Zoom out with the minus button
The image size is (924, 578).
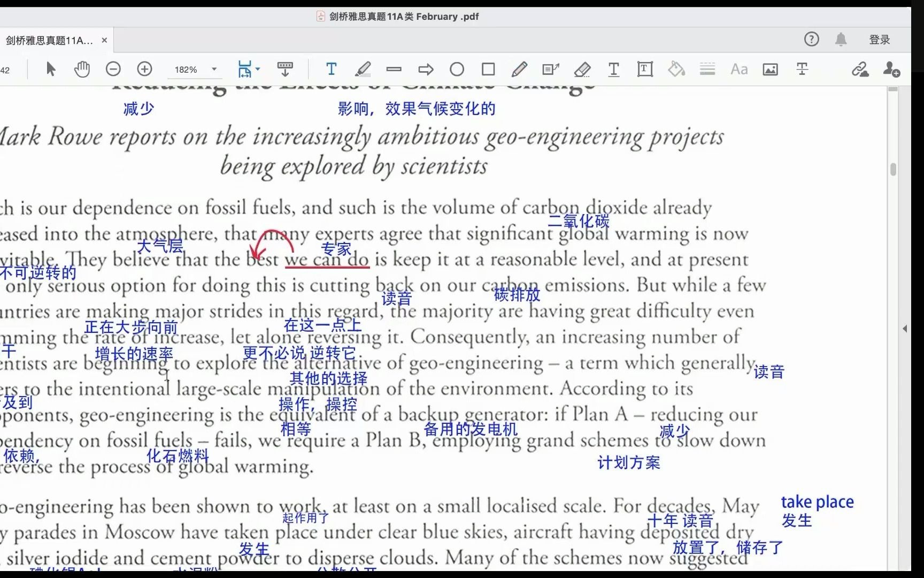pyautogui.click(x=113, y=69)
